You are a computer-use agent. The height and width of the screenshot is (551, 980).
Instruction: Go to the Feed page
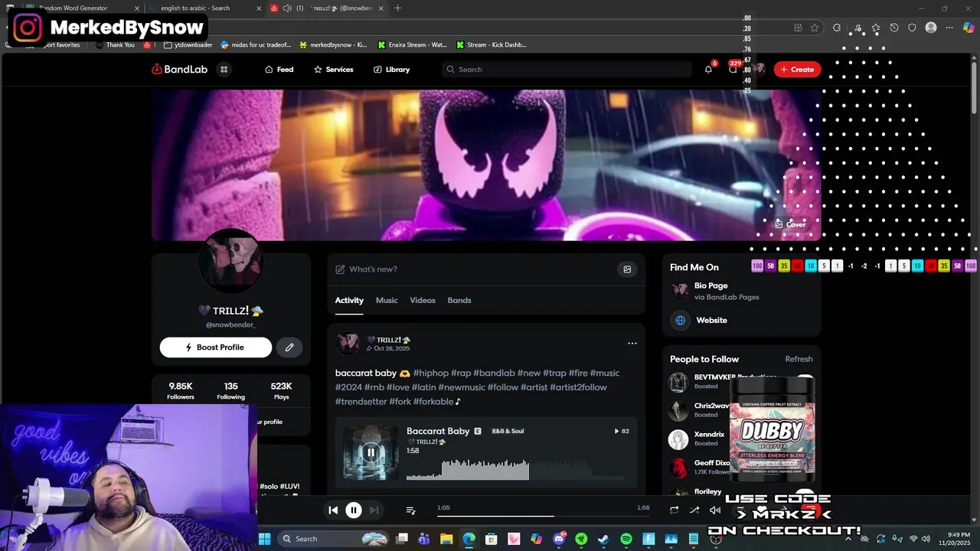(x=279, y=70)
